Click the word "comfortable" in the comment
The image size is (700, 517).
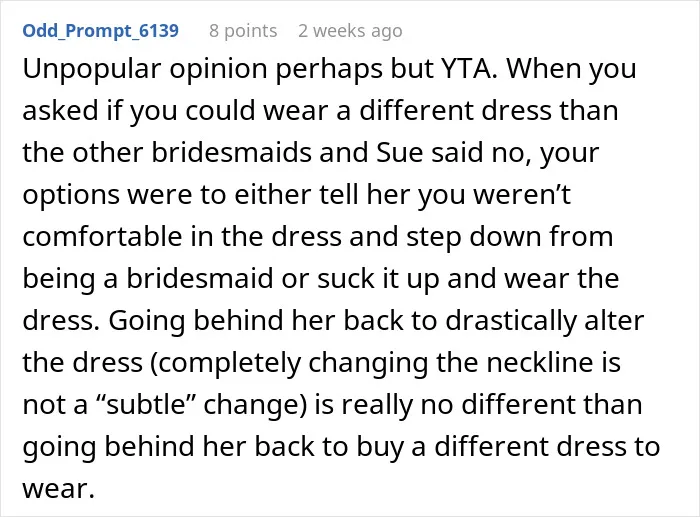click(102, 236)
